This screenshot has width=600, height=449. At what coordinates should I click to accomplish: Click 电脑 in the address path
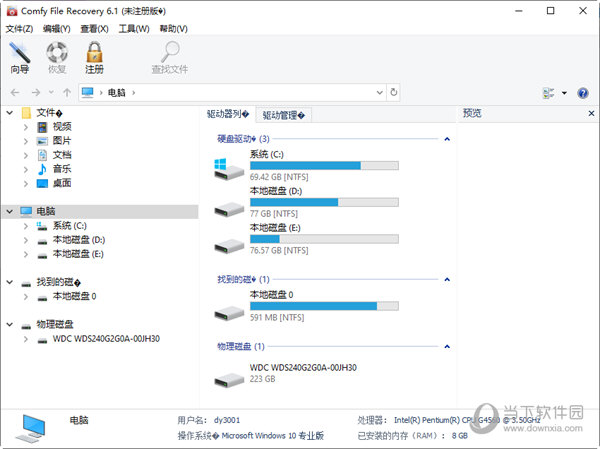(116, 92)
